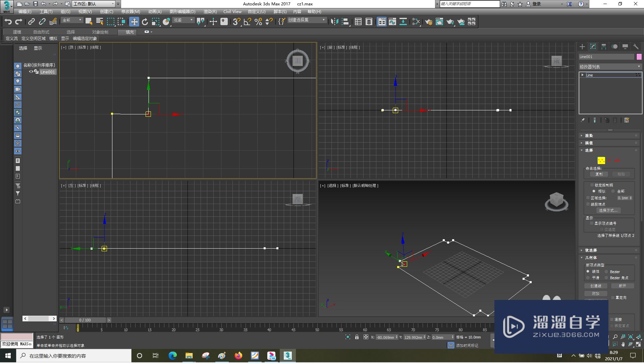
Task: Click the 0 / 100 time slider
Action: (x=85, y=320)
